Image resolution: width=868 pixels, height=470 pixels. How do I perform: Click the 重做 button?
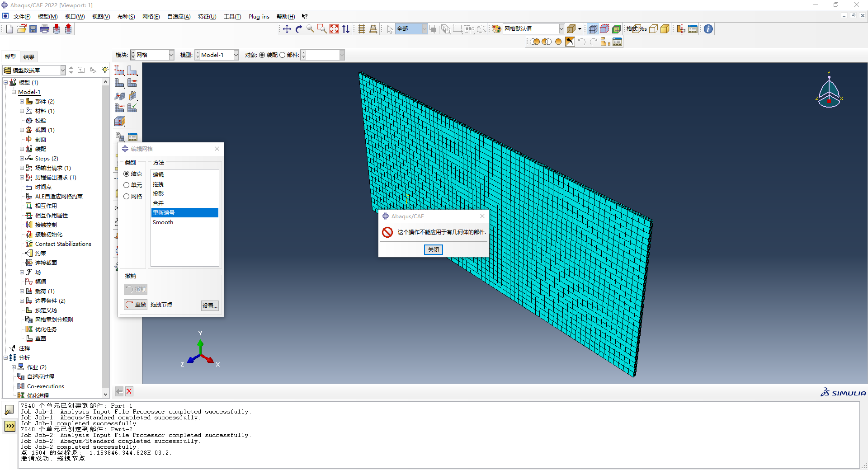(x=136, y=305)
